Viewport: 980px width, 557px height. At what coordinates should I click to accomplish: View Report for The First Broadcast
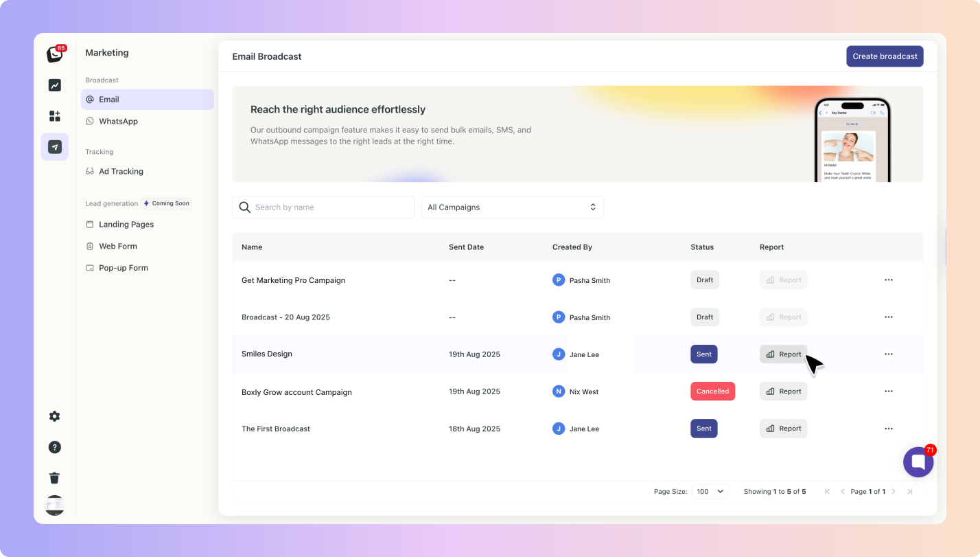[784, 429]
